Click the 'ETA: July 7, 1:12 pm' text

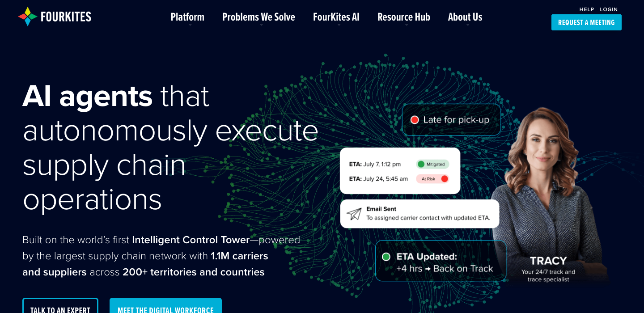tap(375, 164)
